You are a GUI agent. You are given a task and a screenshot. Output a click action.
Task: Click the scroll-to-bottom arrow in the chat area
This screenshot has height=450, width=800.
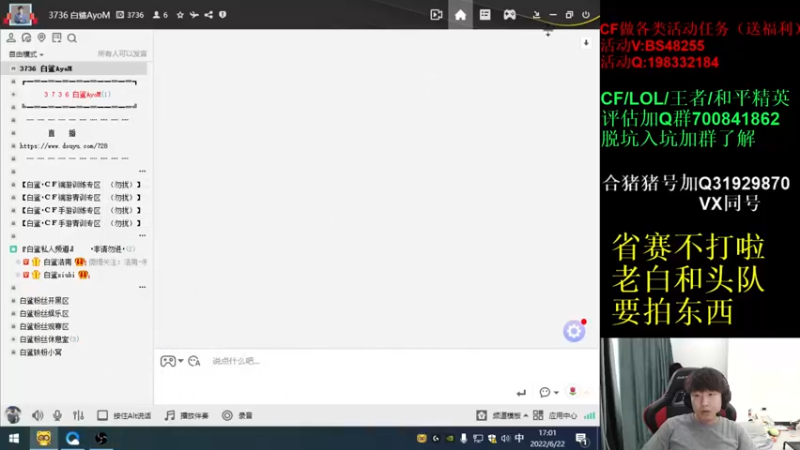586,43
